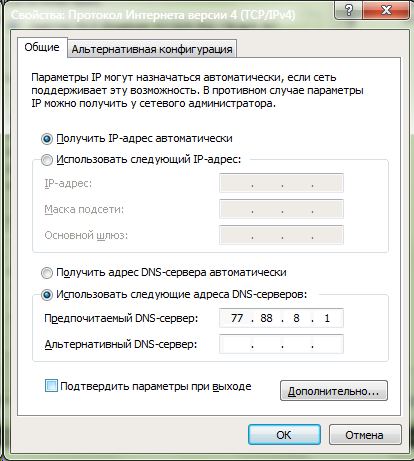Select the Общие tab
The height and width of the screenshot is (461, 414).
(42, 47)
